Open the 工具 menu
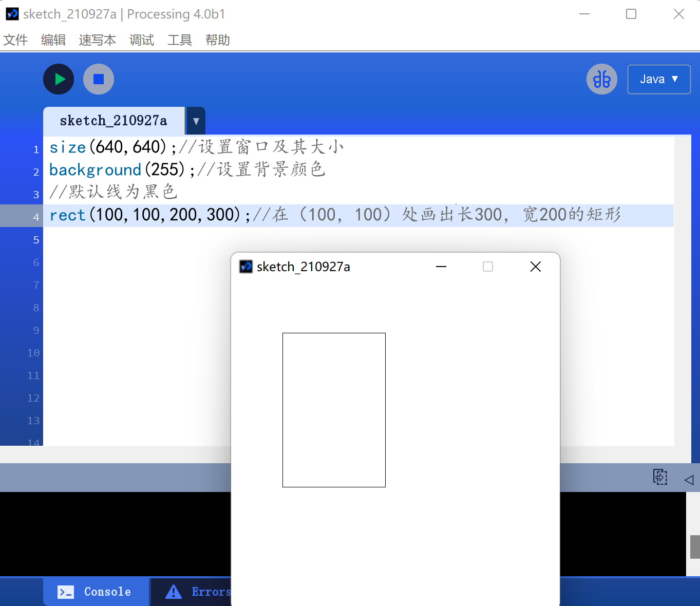 pyautogui.click(x=180, y=40)
